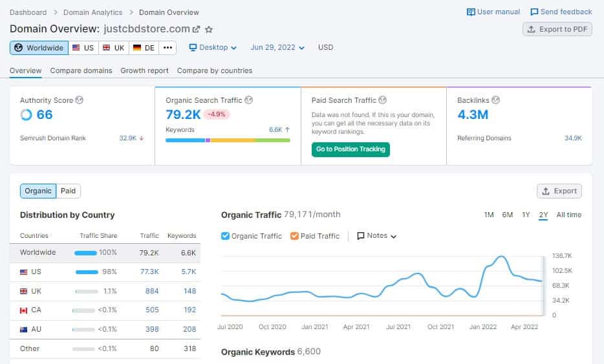Click US keywords value 5.7K

coord(189,272)
